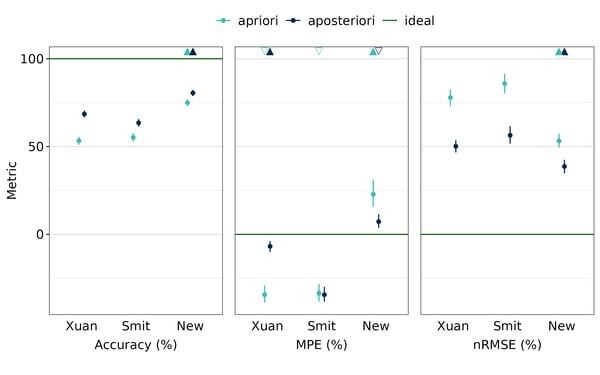Viewport: 600px width, 375px height.
Task: Click the apriori New point in MPE panel
Action: [373, 194]
